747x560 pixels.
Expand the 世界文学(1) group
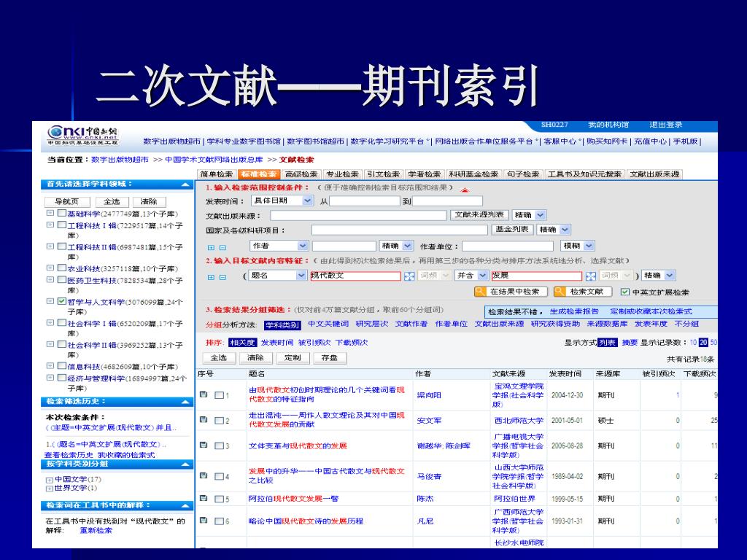point(49,489)
